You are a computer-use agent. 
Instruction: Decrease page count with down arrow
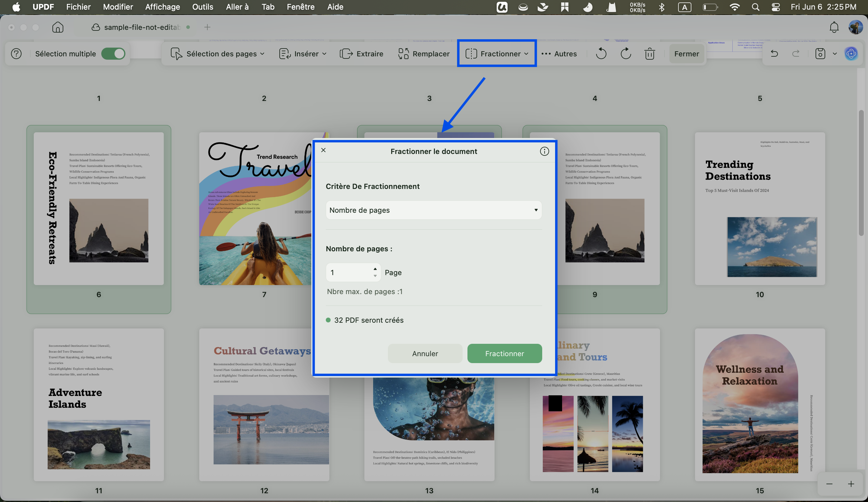tap(375, 276)
